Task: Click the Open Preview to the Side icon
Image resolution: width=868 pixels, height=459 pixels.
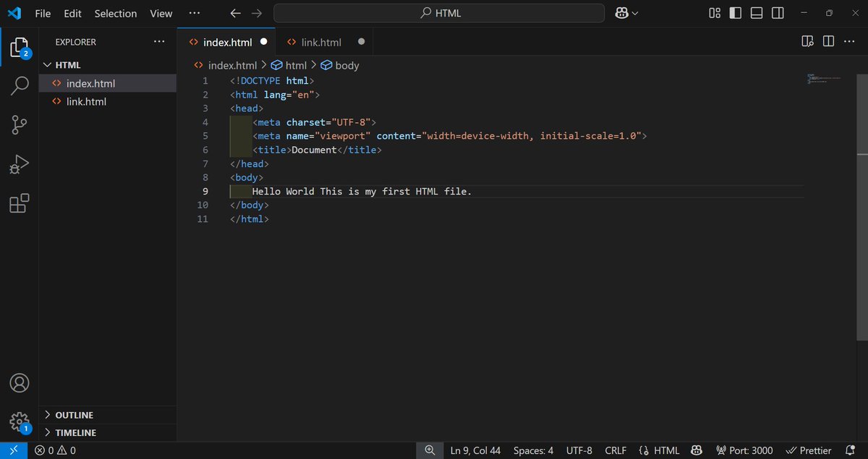Action: click(808, 41)
